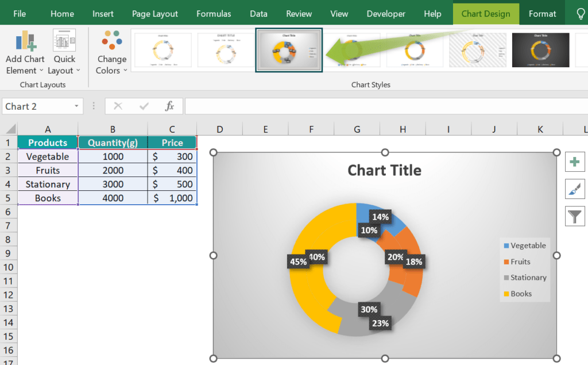Open the Add Chart Element gallery
The height and width of the screenshot is (365, 588).
click(24, 52)
